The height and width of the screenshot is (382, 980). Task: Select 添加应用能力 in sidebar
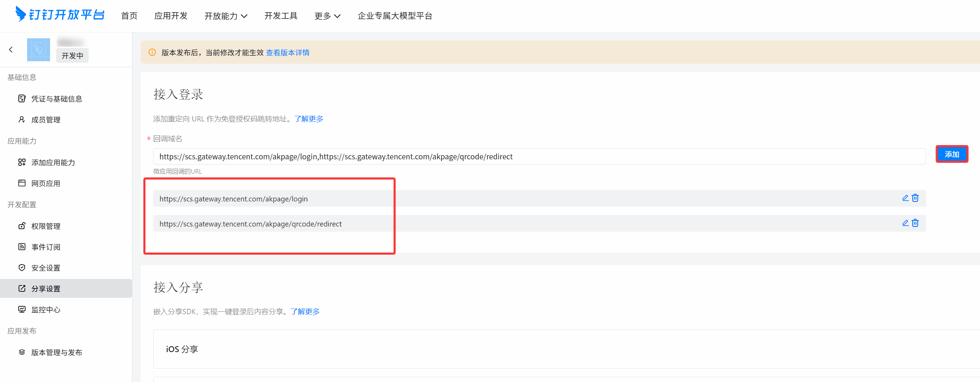pyautogui.click(x=53, y=162)
